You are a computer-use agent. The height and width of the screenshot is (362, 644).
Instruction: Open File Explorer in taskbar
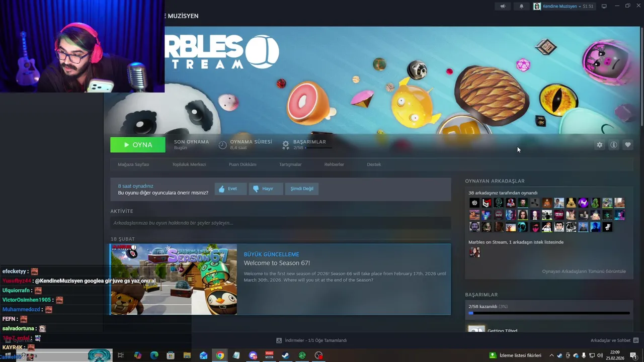187,355
